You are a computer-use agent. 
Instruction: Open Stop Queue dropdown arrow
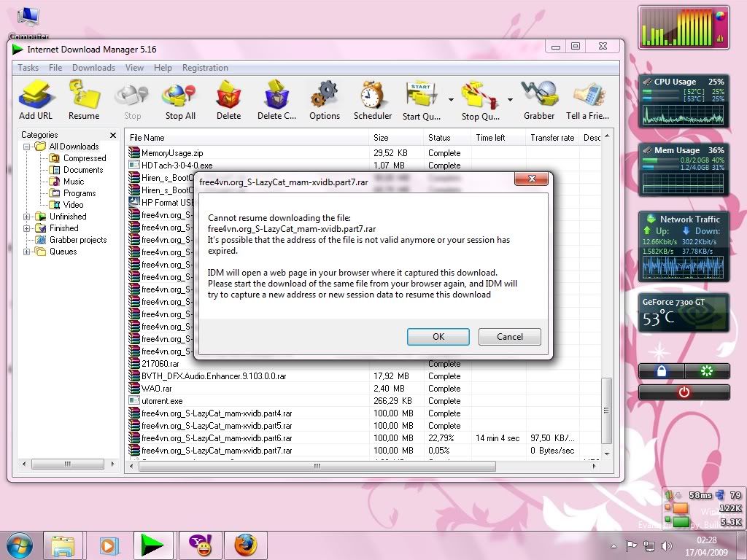coord(510,100)
